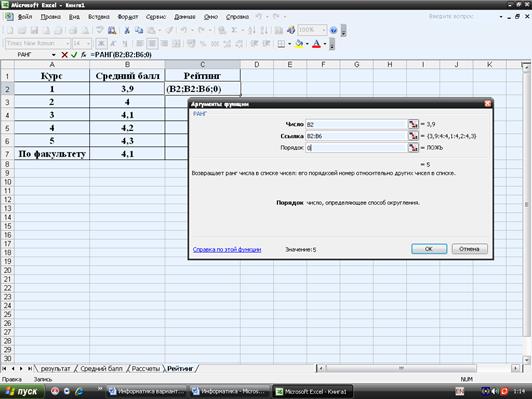
Task: Open Insert Function fx icon
Action: [83, 55]
